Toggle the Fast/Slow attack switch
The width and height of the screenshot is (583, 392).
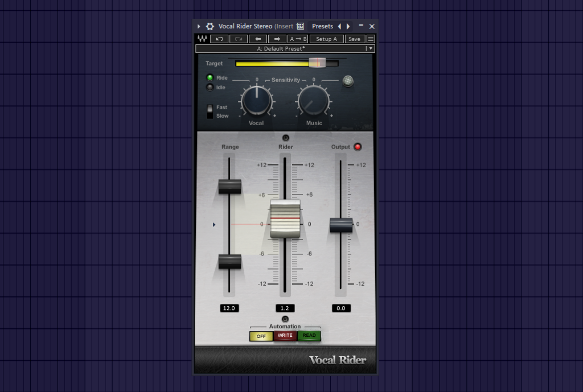pyautogui.click(x=210, y=111)
